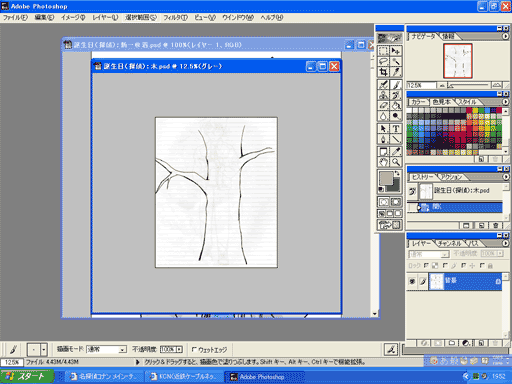
Task: Select the Hand tool
Action: point(383,162)
